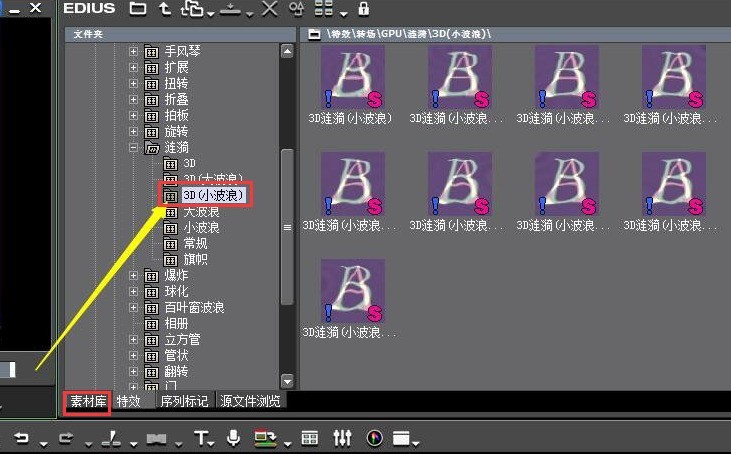Viewport: 731px width, 454px height.
Task: Select the 手风琴 folder label
Action: (182, 51)
